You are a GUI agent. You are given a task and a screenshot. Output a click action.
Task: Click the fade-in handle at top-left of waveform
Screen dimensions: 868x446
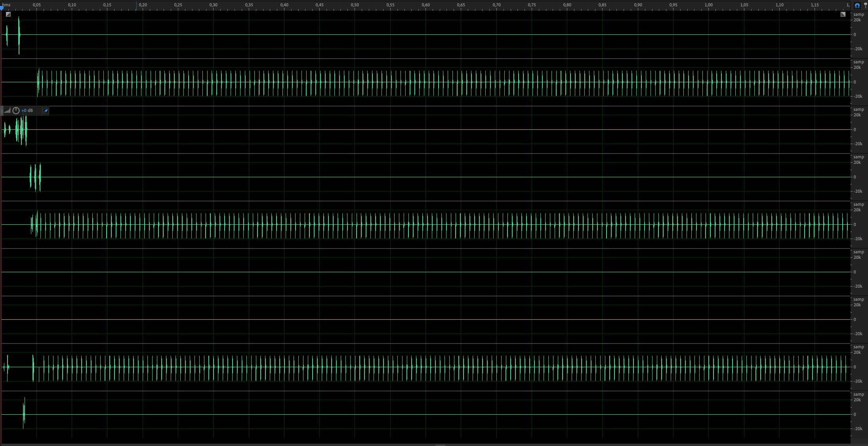pyautogui.click(x=8, y=14)
